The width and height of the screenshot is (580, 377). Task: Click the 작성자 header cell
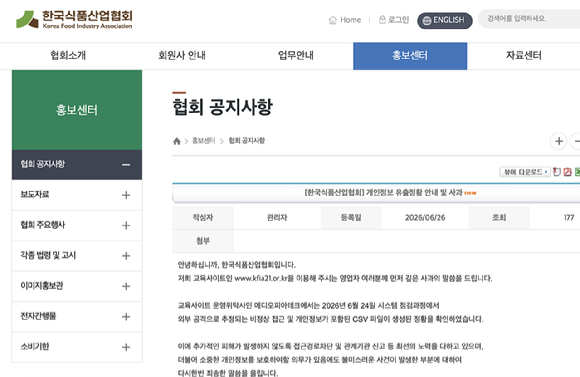point(203,218)
